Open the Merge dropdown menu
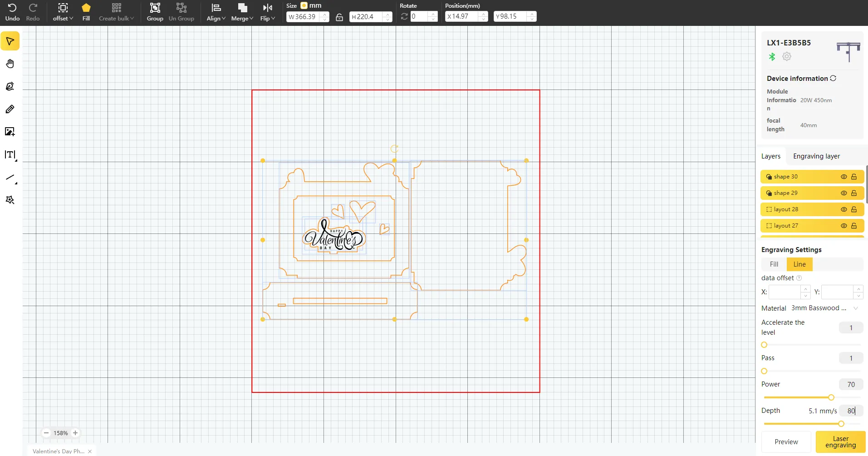 point(242,12)
